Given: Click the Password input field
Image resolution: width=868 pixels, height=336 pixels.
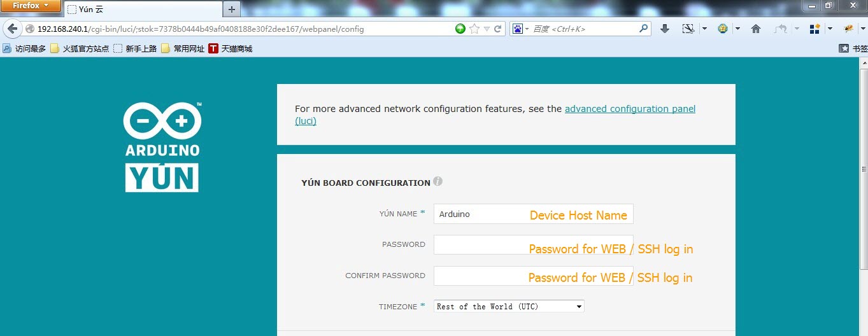Looking at the screenshot, I should pyautogui.click(x=533, y=244).
